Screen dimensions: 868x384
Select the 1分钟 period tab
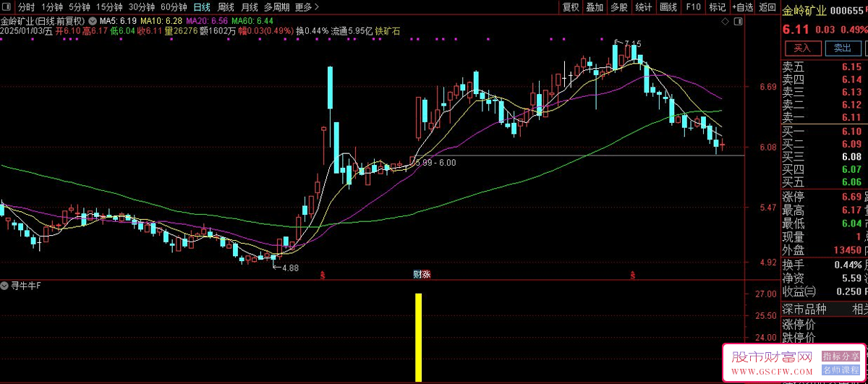point(52,7)
